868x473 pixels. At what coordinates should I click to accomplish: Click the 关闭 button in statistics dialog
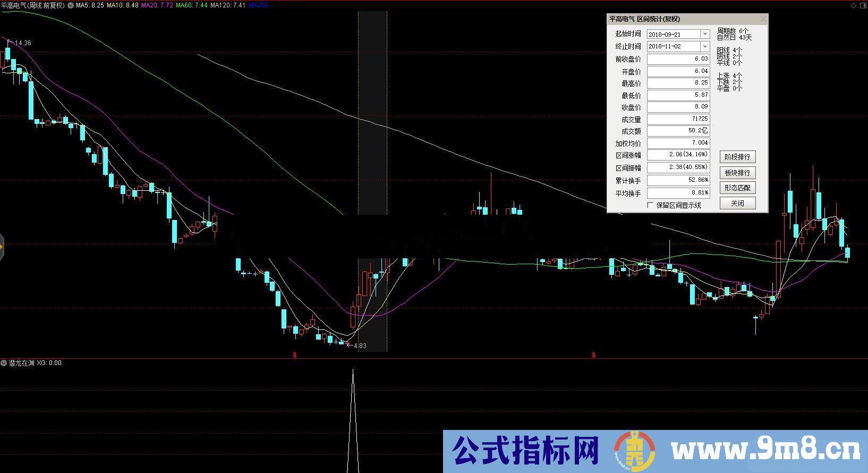point(737,203)
